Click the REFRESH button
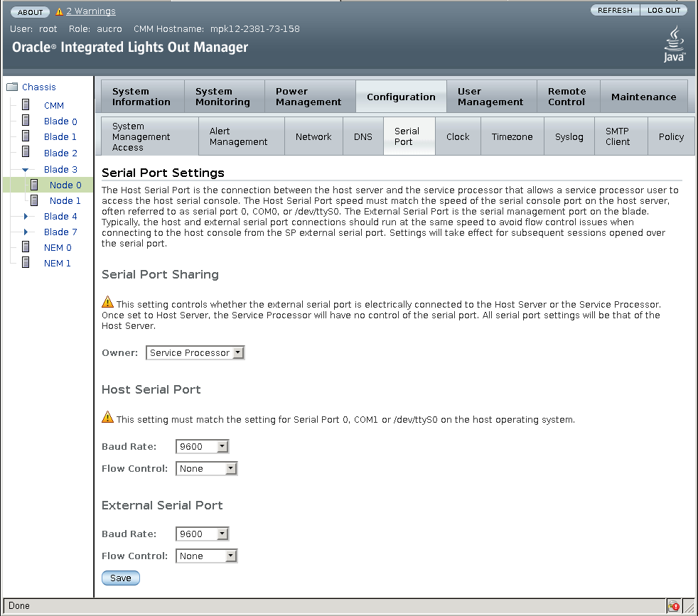Screen dimensions: 698x616 [615, 10]
